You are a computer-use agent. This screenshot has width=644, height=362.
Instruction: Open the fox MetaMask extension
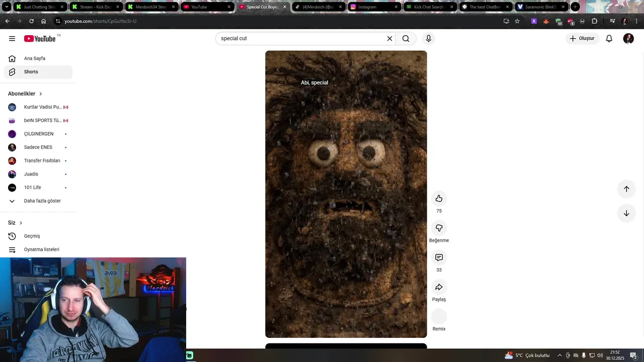[x=546, y=21]
